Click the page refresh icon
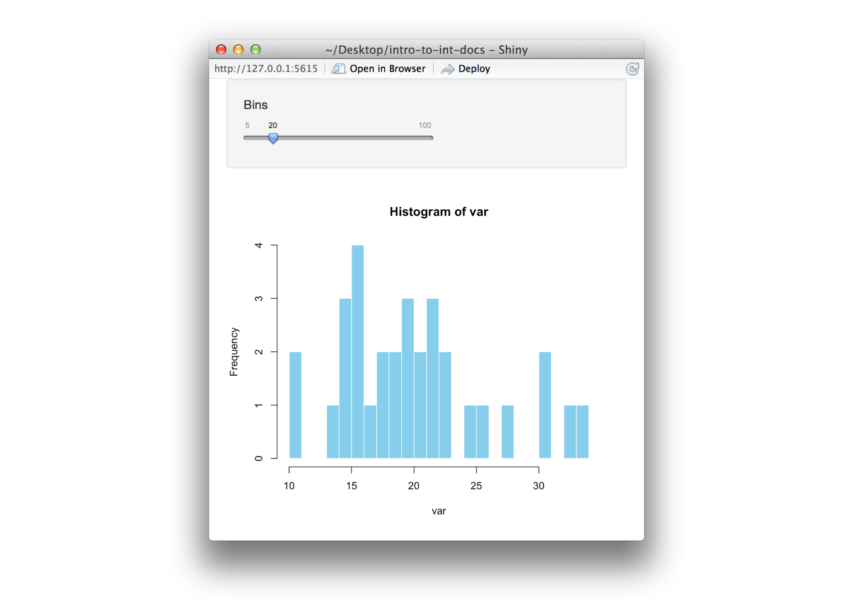 coord(632,68)
